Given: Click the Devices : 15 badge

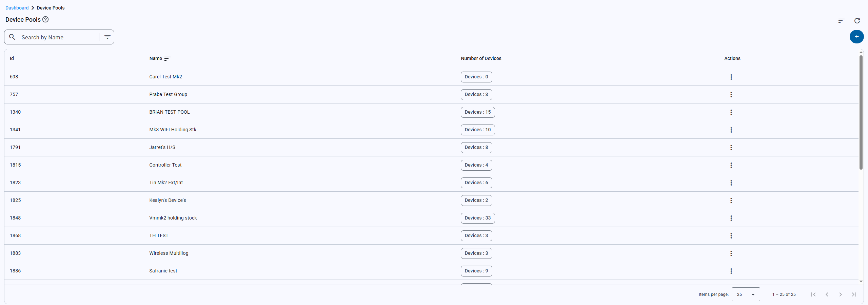Looking at the screenshot, I should click(477, 112).
